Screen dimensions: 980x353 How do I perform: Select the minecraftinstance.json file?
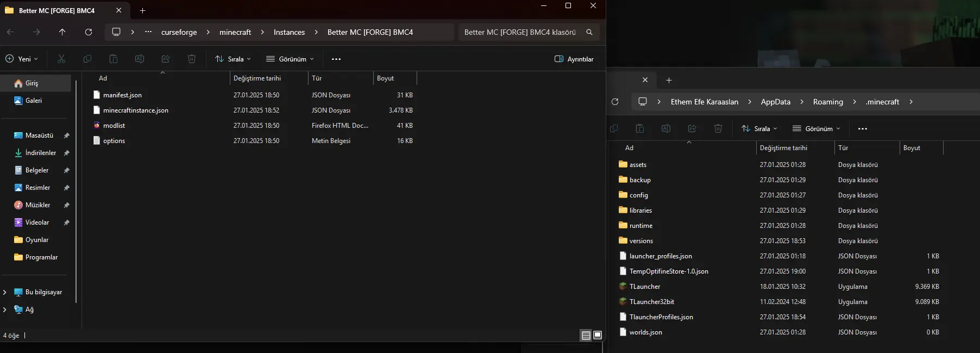click(136, 110)
